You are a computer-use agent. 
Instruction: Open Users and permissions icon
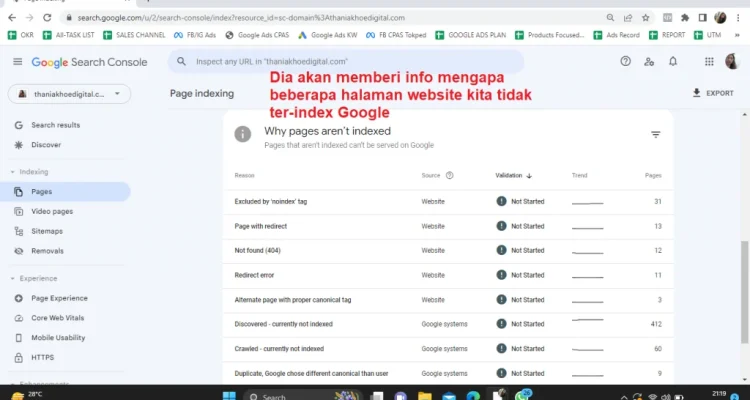649,61
